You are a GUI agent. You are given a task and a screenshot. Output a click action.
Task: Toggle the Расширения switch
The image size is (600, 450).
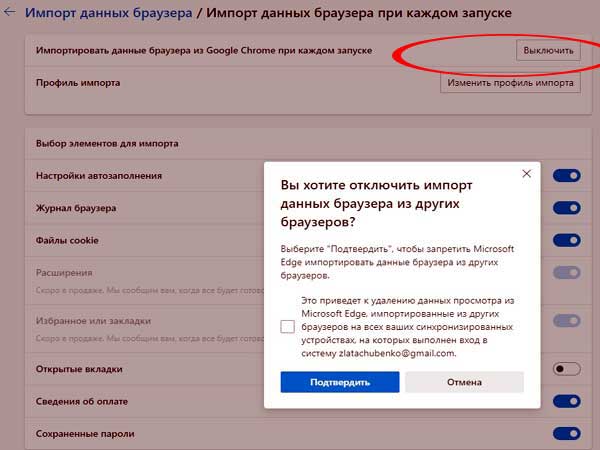click(x=567, y=273)
